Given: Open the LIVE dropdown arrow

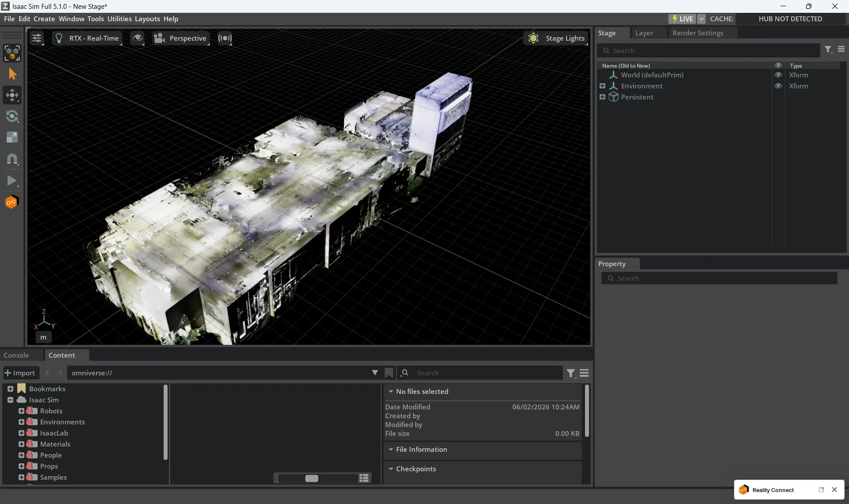Looking at the screenshot, I should (701, 19).
